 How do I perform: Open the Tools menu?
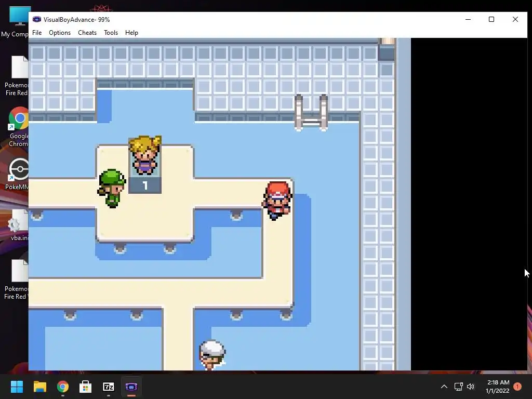pyautogui.click(x=111, y=33)
